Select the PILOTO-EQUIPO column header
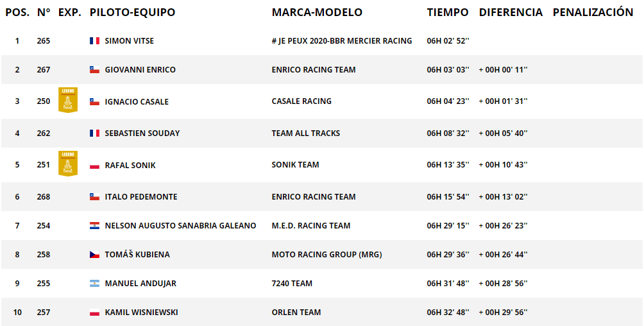 [132, 12]
